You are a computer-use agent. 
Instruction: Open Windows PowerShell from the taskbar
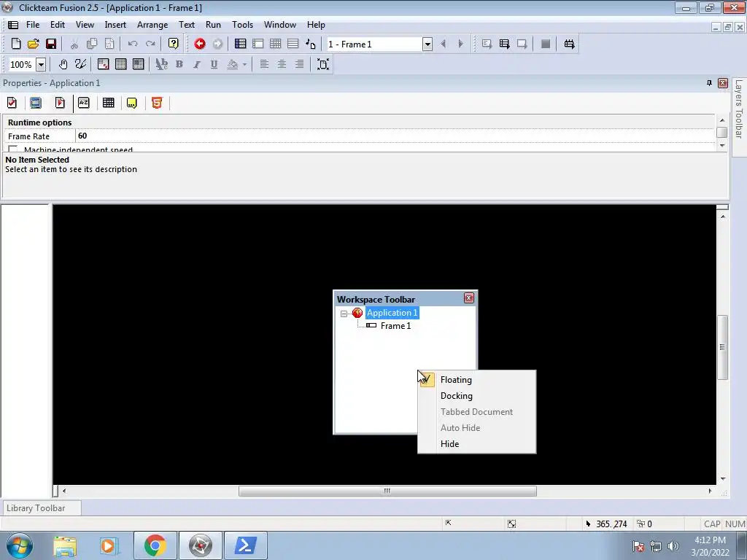pos(245,545)
